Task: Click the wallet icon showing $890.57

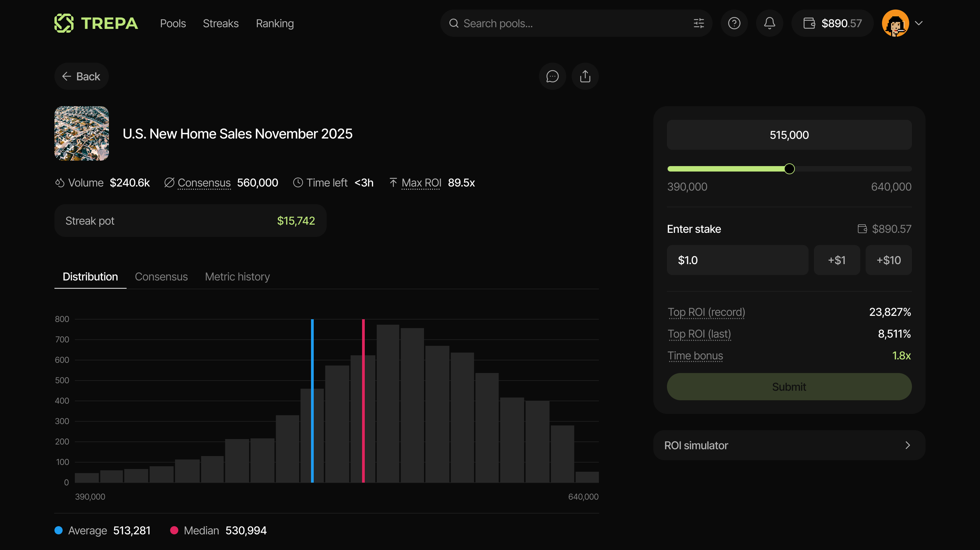Action: coord(810,23)
